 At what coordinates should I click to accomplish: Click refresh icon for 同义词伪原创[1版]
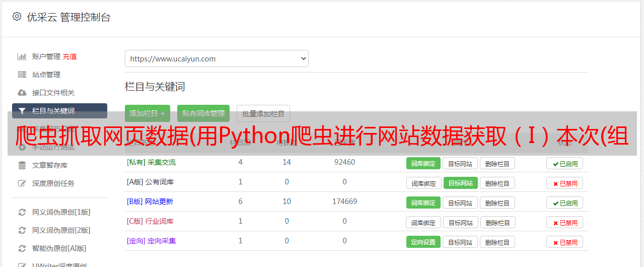[x=22, y=212]
